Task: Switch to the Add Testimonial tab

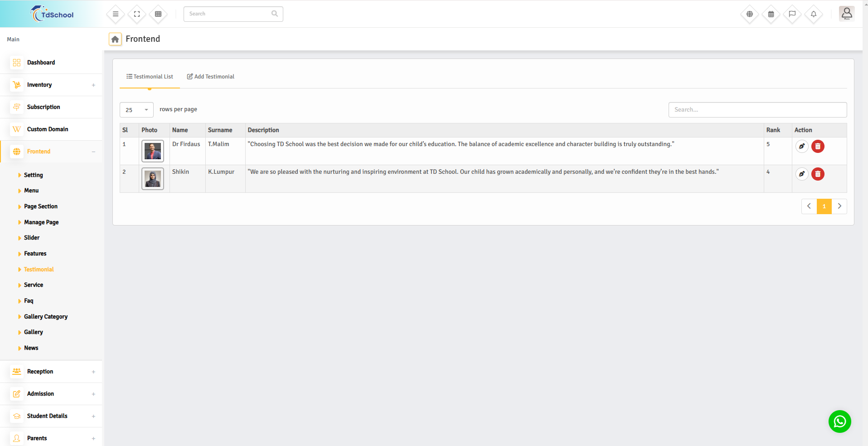Action: [x=211, y=77]
